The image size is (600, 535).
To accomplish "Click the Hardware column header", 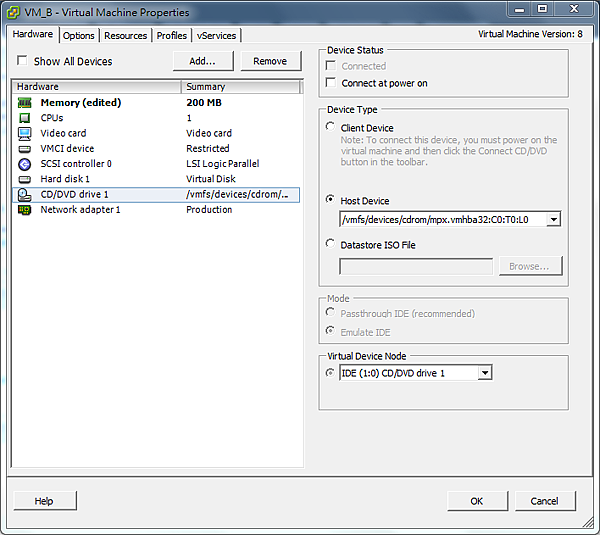I will [x=97, y=87].
